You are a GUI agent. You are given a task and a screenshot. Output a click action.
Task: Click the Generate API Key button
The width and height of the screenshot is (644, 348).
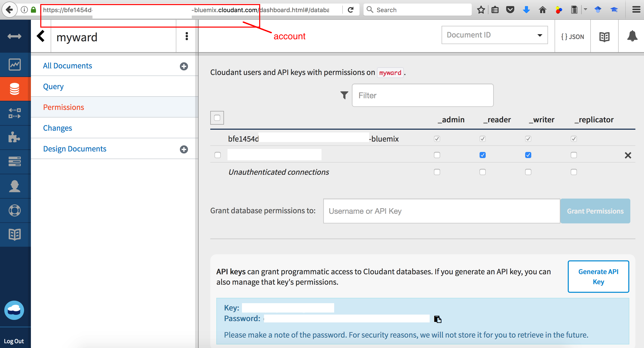[x=598, y=277]
